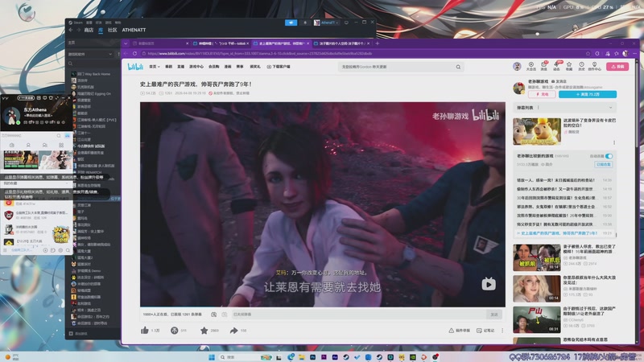
Task: Click the more dots beside the capybara ad card
Action: (614, 142)
